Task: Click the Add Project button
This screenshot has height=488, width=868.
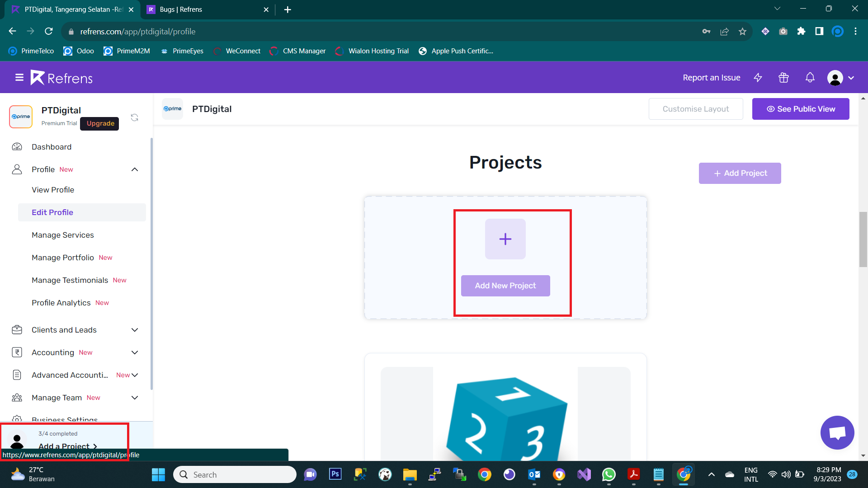Action: point(740,173)
